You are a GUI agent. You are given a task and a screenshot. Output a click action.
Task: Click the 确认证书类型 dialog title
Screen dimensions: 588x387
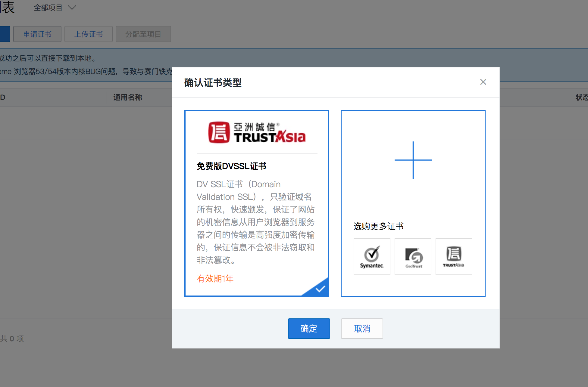213,82
